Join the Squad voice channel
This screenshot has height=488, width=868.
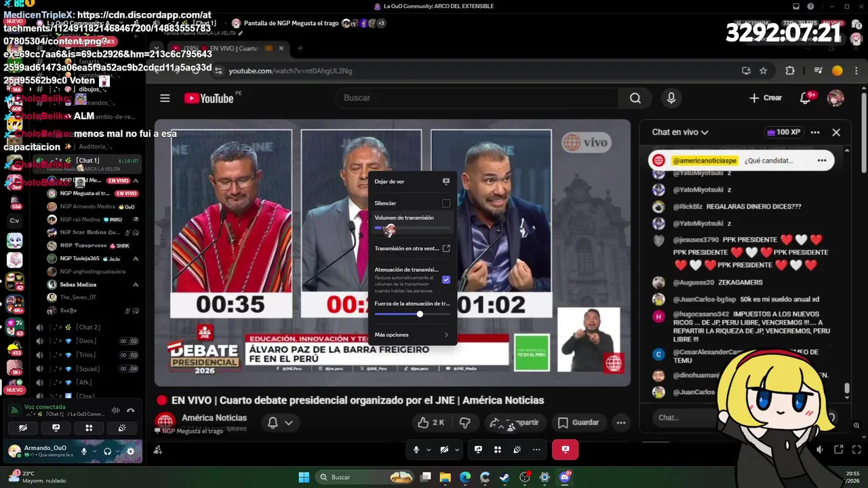[x=87, y=369]
